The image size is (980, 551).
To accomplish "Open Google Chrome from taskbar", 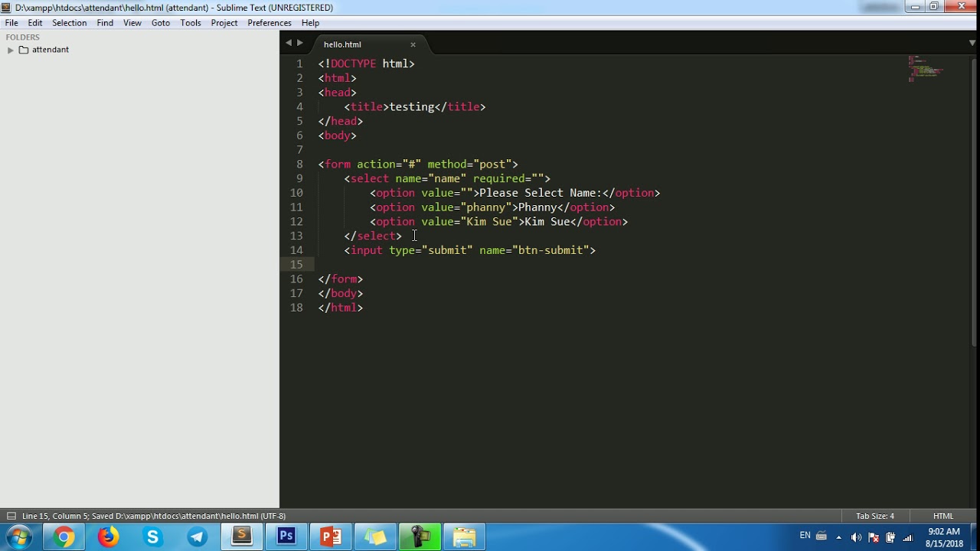I will pos(64,537).
